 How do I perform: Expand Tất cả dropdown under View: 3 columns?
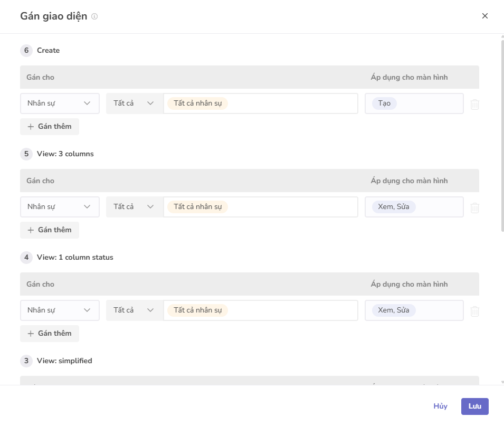coord(134,207)
